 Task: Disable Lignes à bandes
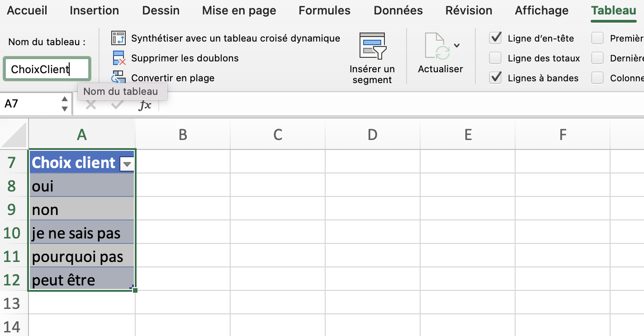[496, 78]
